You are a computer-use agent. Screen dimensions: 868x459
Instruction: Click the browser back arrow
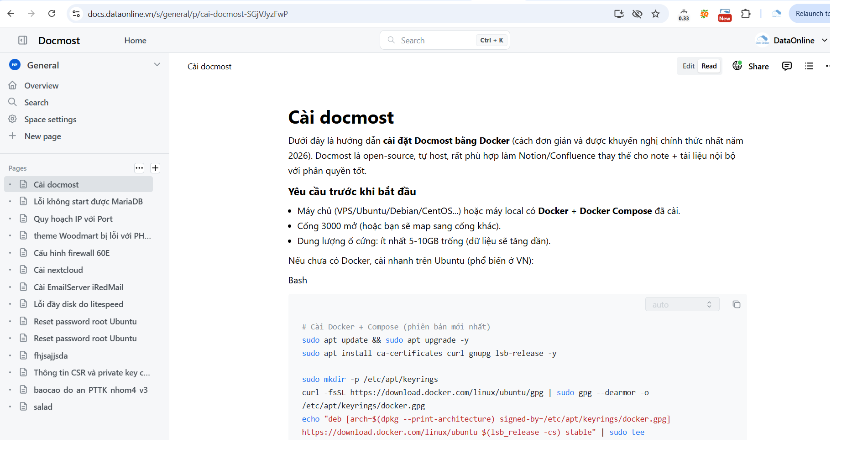click(x=11, y=14)
